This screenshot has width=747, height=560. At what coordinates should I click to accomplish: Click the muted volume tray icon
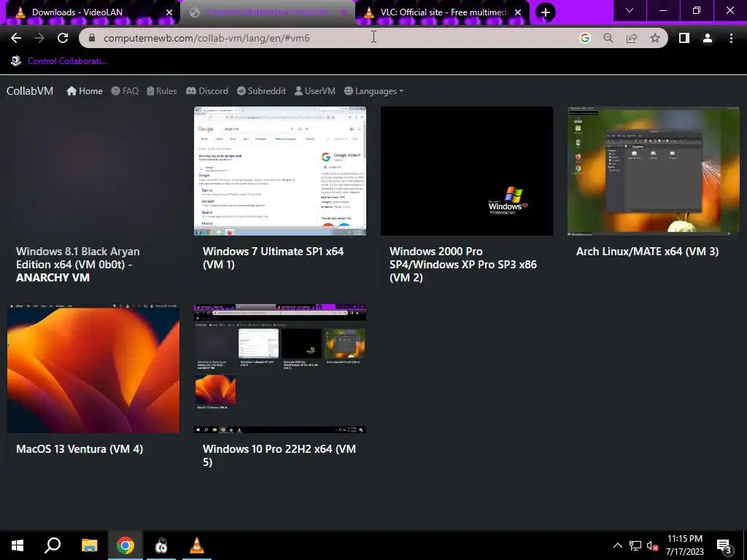[x=652, y=545]
